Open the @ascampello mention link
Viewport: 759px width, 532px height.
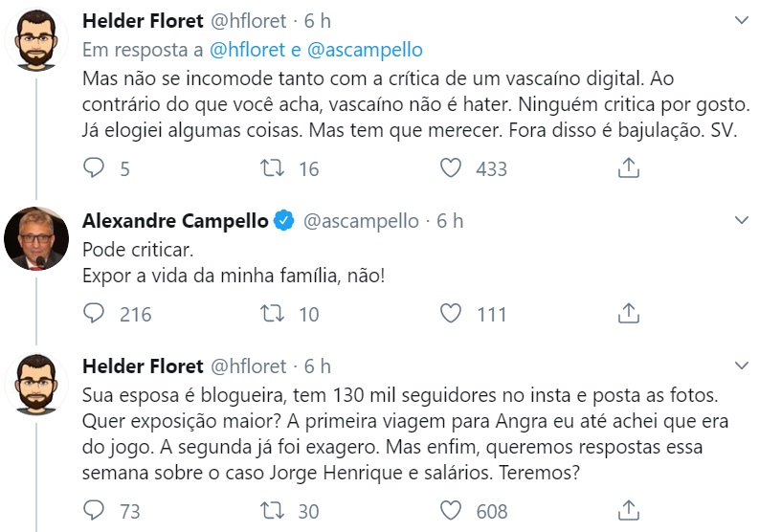367,50
